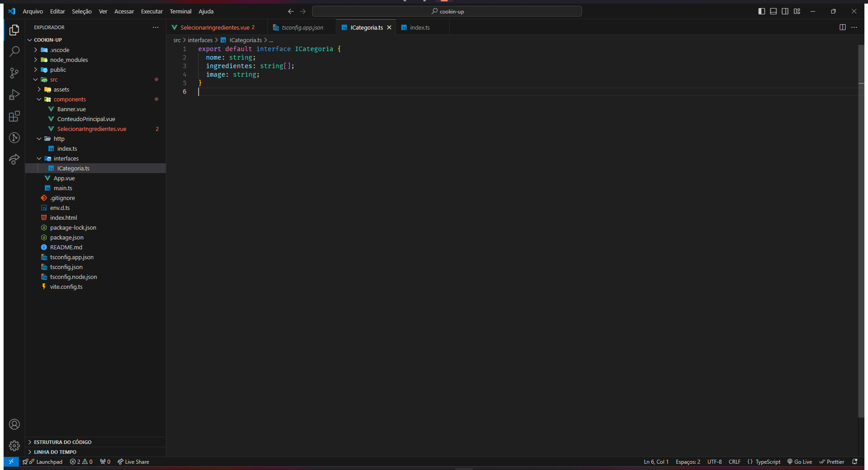The image size is (868, 470).
Task: Click Go Live in the status bar
Action: point(799,461)
